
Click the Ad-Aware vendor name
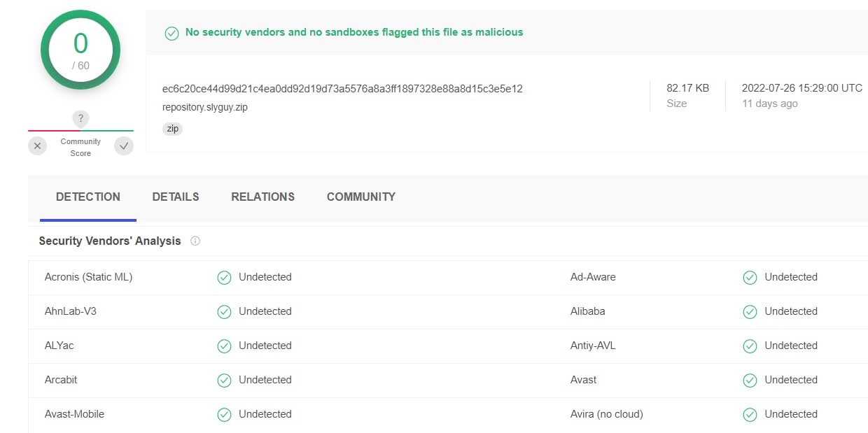click(593, 277)
